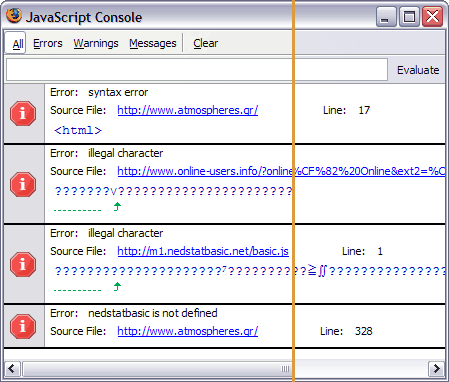Select the All filter tab
This screenshot has height=382, width=449.
(15, 43)
